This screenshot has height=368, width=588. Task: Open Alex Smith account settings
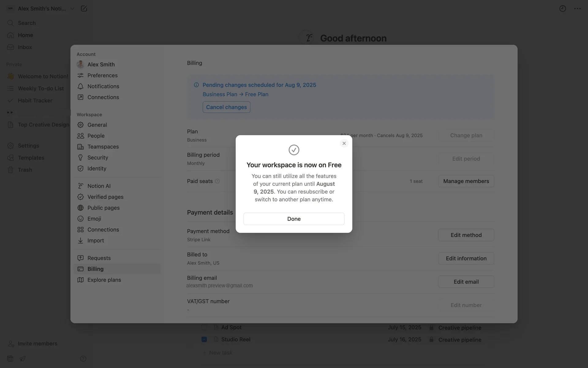[117, 64]
